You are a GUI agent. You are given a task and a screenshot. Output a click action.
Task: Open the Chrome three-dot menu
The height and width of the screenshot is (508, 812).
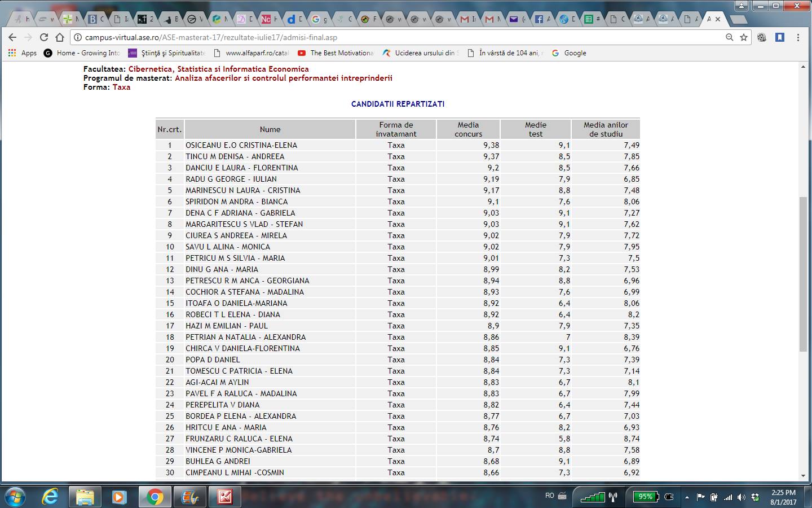[x=798, y=37]
